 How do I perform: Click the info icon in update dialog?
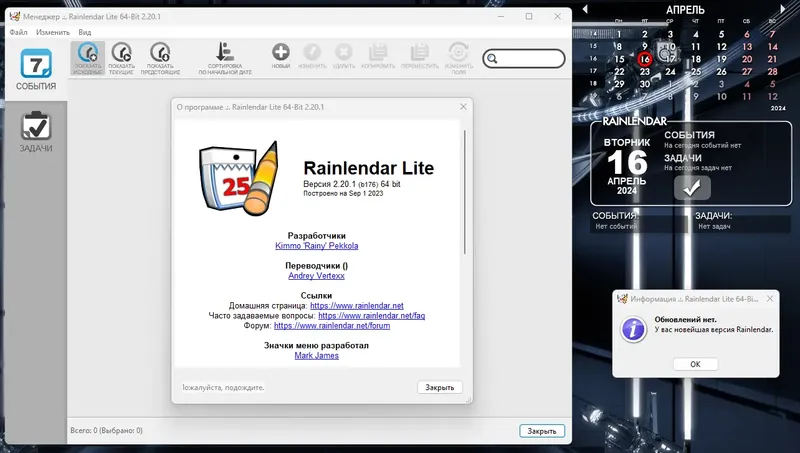[633, 329]
